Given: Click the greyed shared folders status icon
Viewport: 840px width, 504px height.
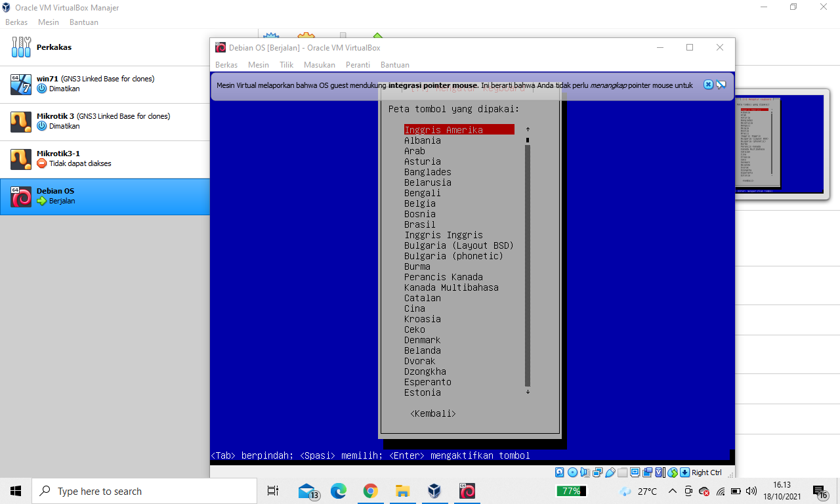Looking at the screenshot, I should 623,472.
